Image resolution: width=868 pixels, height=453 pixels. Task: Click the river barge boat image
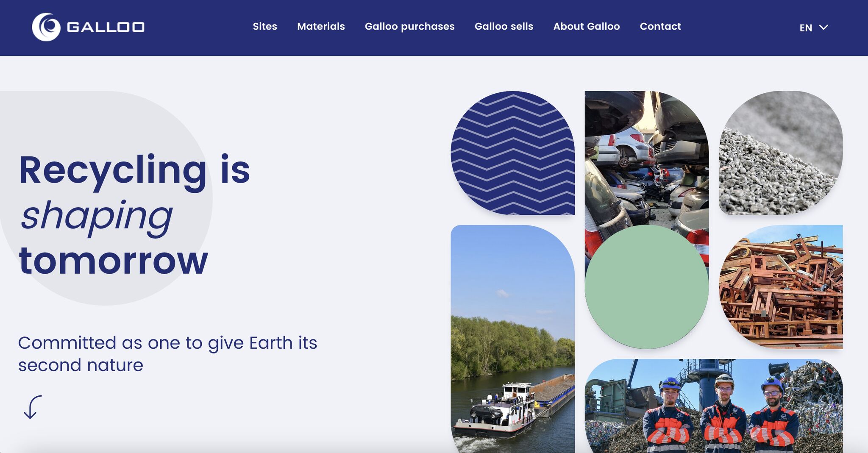[512, 339]
